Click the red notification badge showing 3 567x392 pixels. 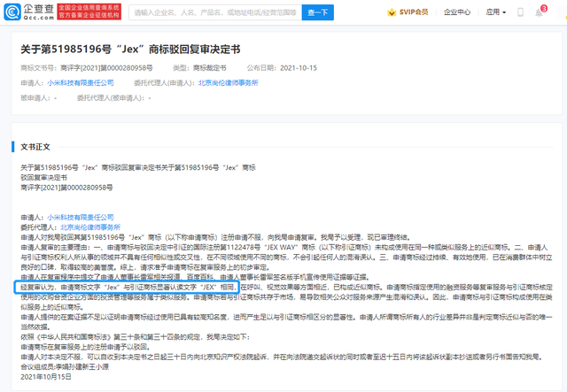point(543,8)
